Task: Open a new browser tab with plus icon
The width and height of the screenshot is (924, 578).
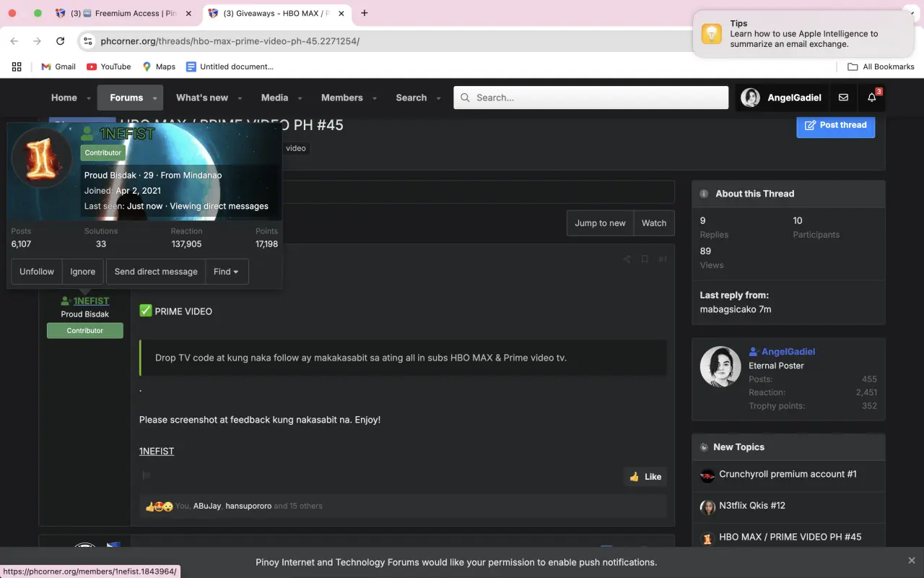Action: pyautogui.click(x=365, y=13)
